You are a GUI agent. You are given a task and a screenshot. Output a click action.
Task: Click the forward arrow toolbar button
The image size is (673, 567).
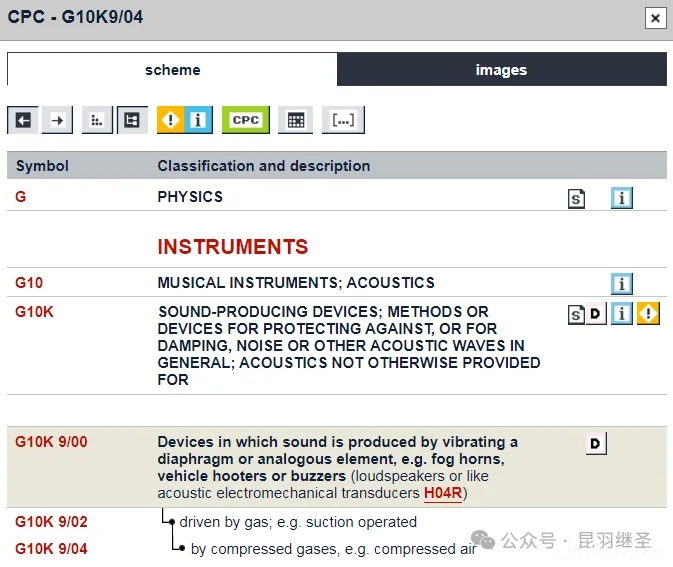point(57,120)
